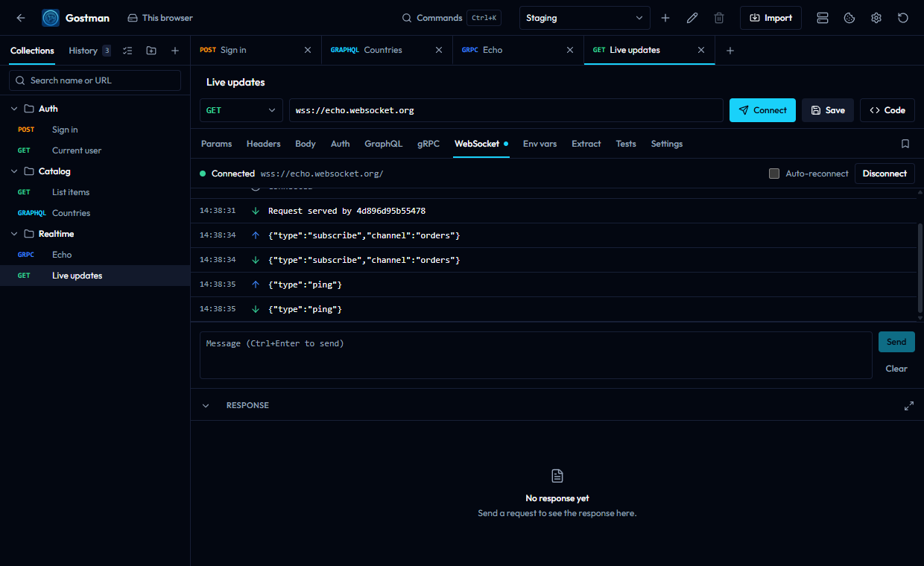
Task: Focus the Search name or URL field
Action: (95, 80)
